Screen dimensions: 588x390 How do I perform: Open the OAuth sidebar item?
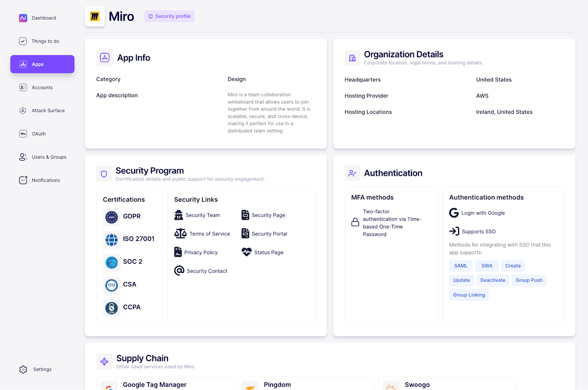(x=39, y=134)
